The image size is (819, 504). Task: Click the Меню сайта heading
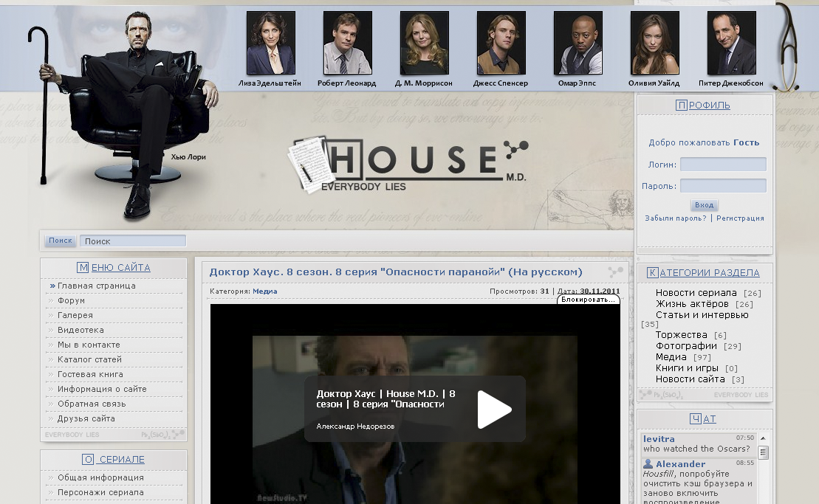pyautogui.click(x=113, y=268)
